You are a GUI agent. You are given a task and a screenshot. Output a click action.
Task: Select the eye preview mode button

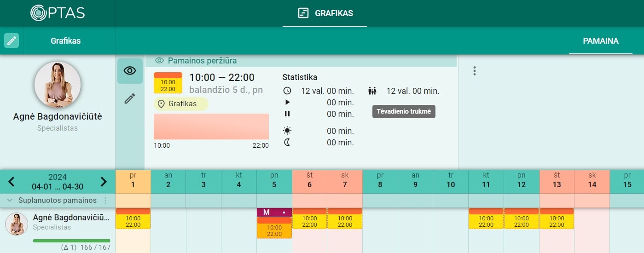coord(130,71)
